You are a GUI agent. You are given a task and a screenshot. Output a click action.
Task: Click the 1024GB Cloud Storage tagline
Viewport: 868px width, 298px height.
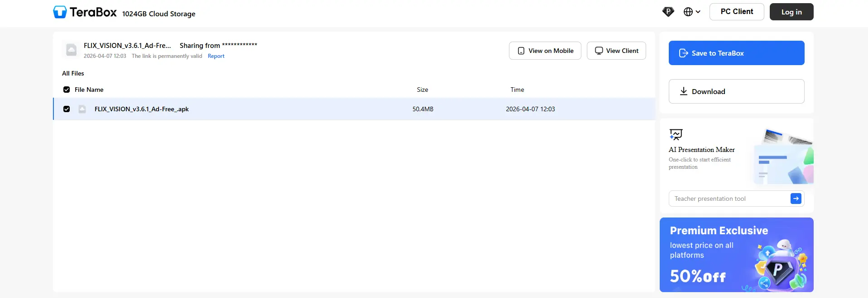158,14
